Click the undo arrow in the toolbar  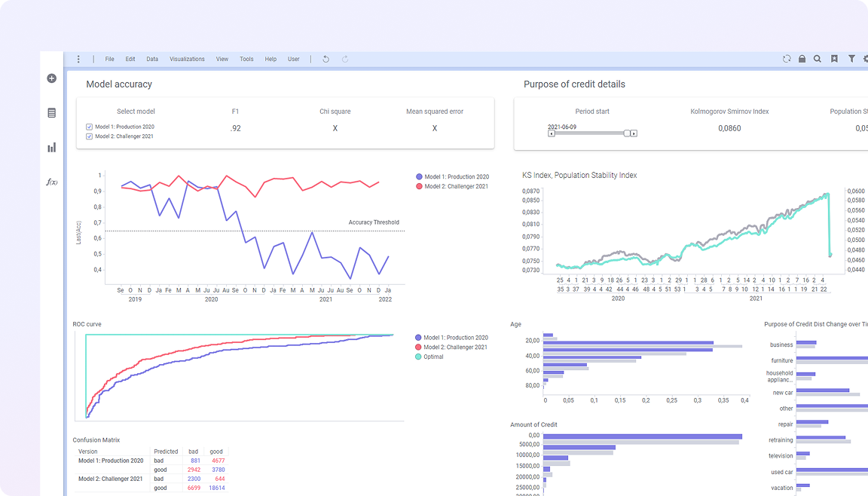tap(325, 59)
